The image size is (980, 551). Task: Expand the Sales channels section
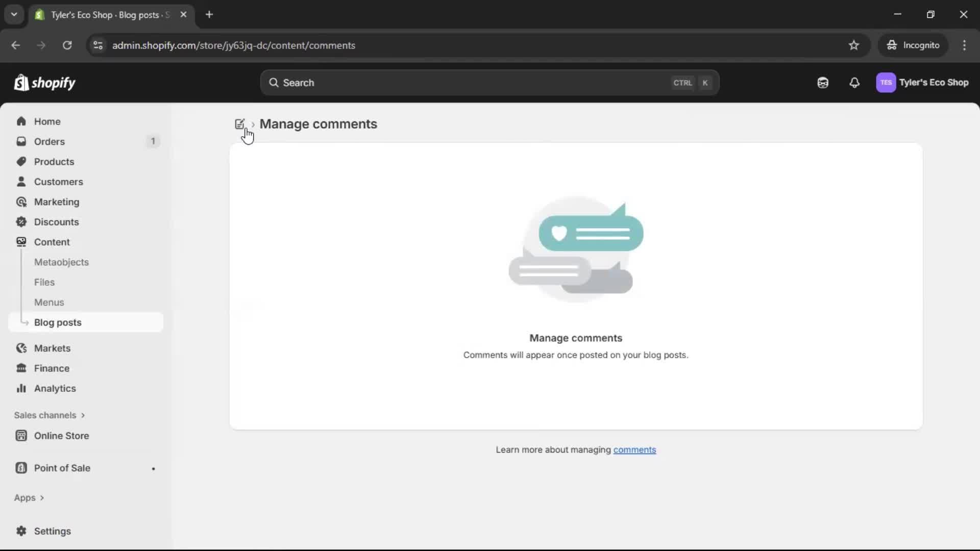click(50, 415)
